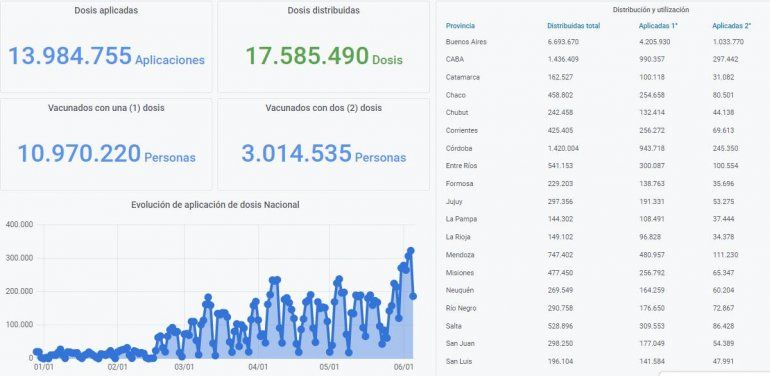Select the Misiones row name
Image resolution: width=770 pixels, height=376 pixels.
coord(460,272)
